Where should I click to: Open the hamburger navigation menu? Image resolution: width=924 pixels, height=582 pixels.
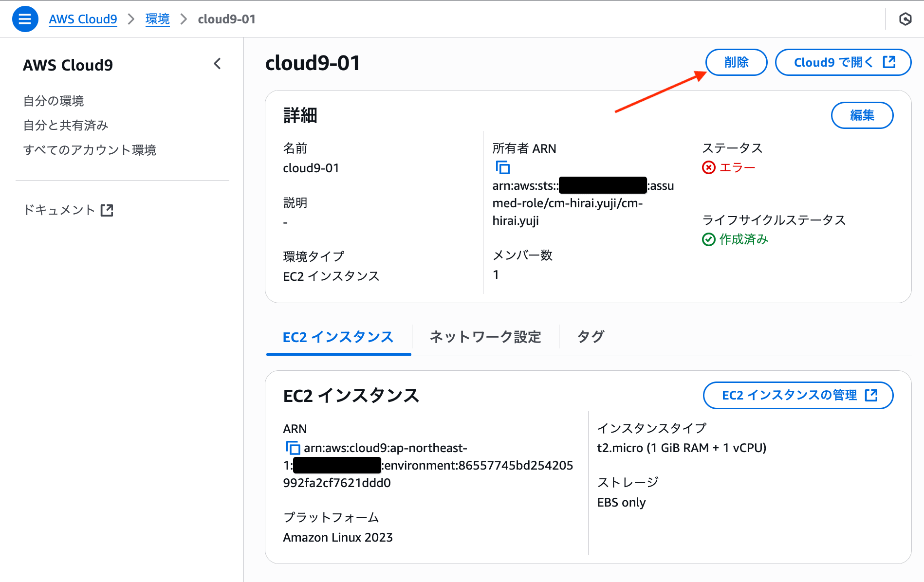(x=25, y=19)
